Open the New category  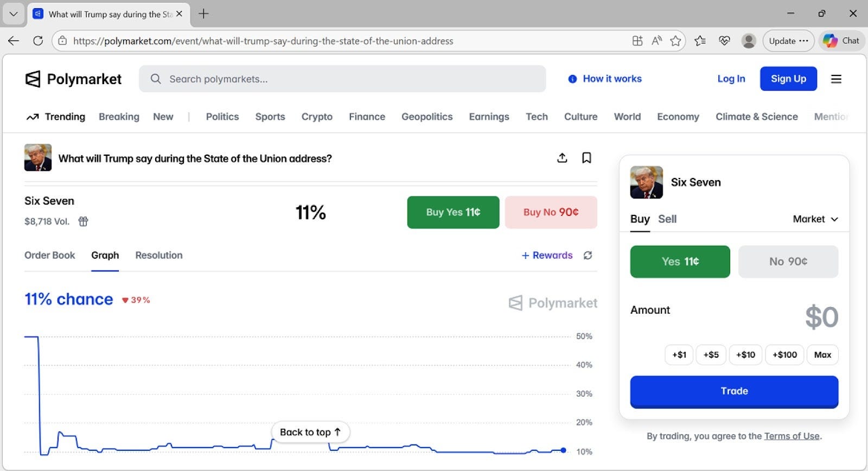click(x=163, y=117)
